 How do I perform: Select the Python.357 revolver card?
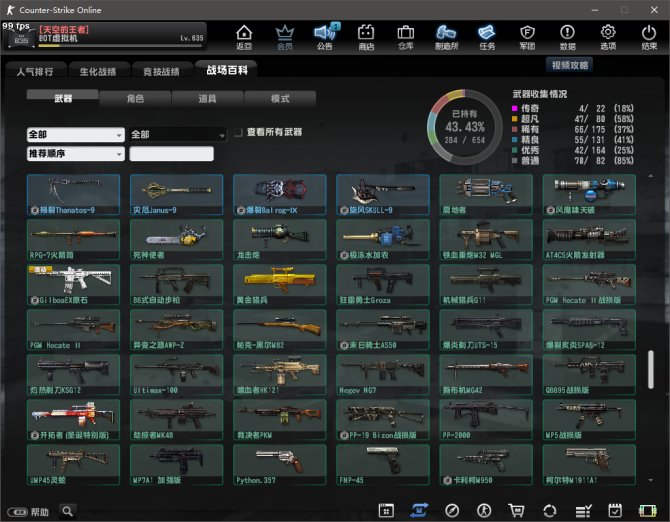coord(280,465)
